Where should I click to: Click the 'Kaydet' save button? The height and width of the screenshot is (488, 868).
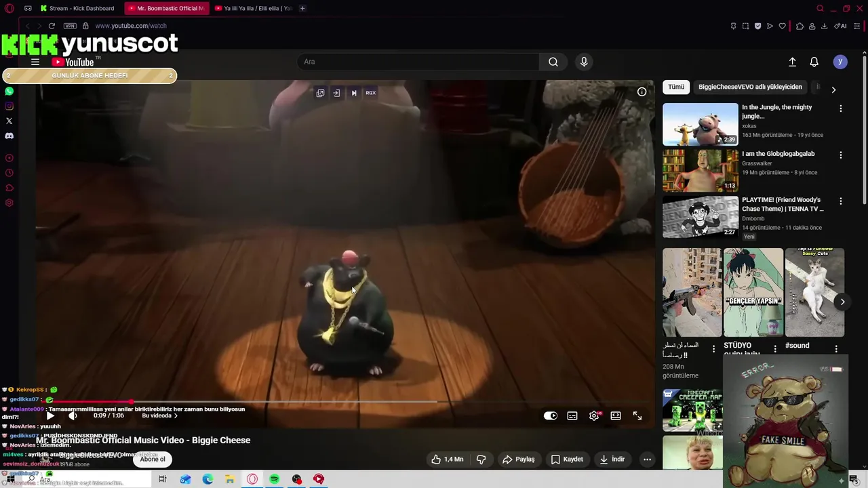click(x=567, y=459)
